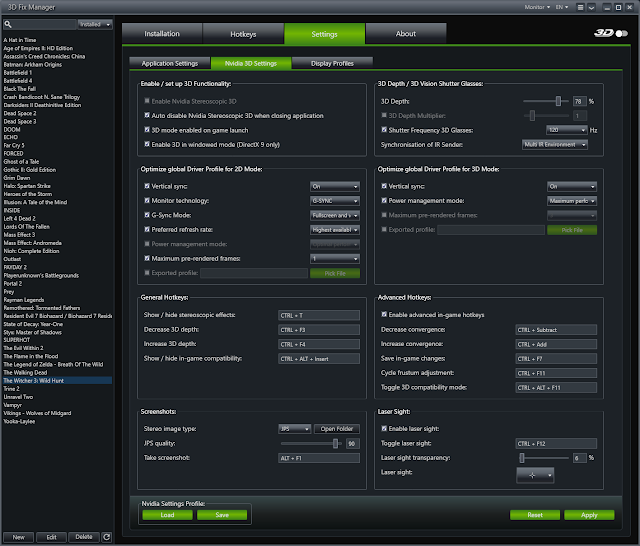Click the Edit button
Screen dimensions: 640x546
[51, 537]
